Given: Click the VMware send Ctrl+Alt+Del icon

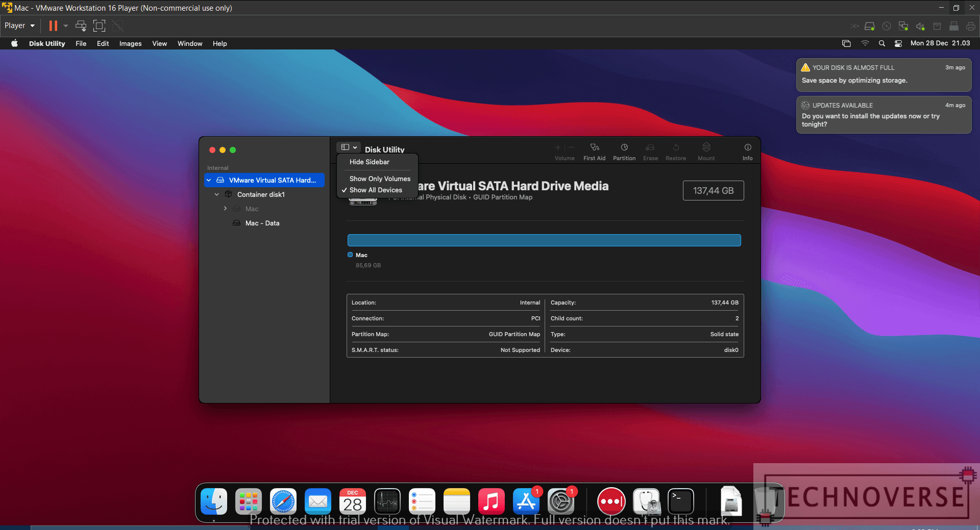Looking at the screenshot, I should pyautogui.click(x=81, y=26).
